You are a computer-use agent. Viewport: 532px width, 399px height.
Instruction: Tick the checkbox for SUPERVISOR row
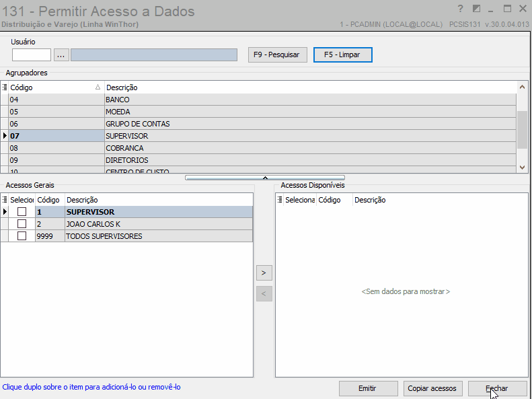22,212
